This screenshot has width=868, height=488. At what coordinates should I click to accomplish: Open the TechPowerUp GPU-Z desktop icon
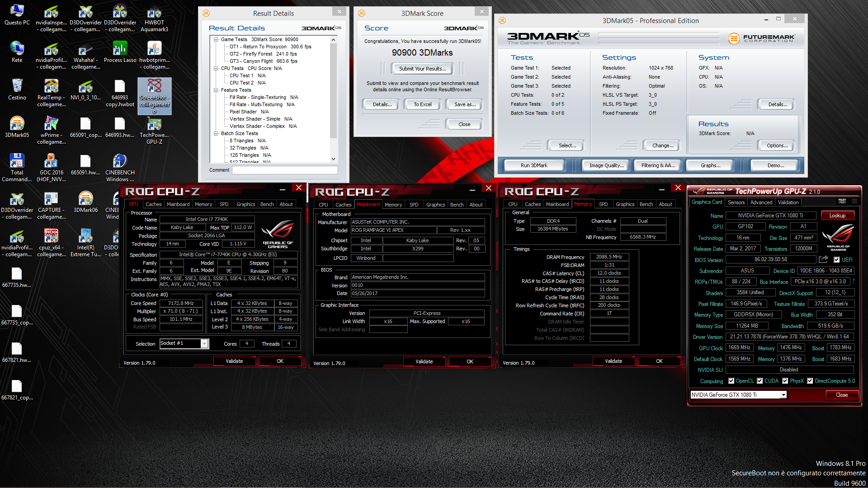pos(154,131)
